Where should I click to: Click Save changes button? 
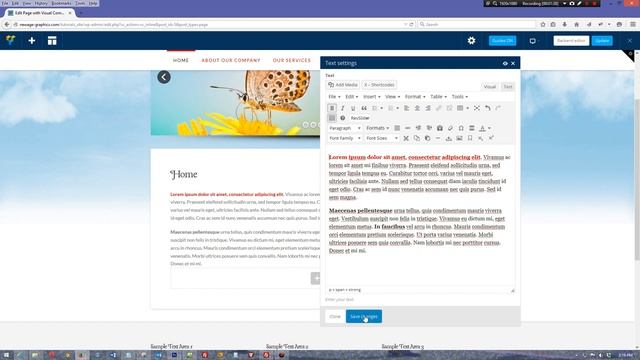(364, 316)
